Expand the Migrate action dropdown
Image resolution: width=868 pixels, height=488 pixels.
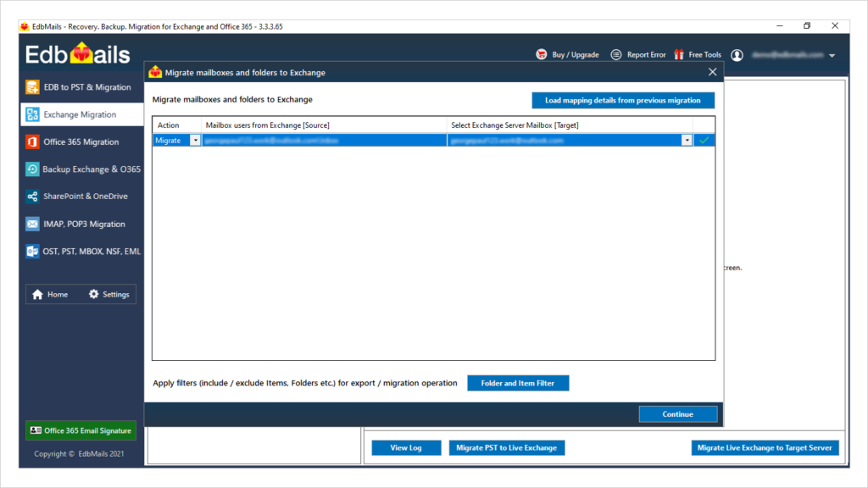[x=195, y=141]
